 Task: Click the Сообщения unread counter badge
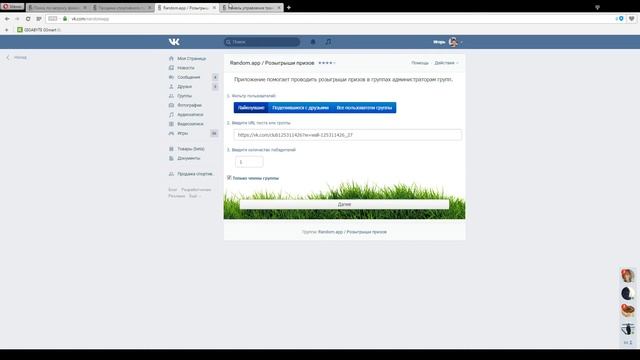pos(215,77)
